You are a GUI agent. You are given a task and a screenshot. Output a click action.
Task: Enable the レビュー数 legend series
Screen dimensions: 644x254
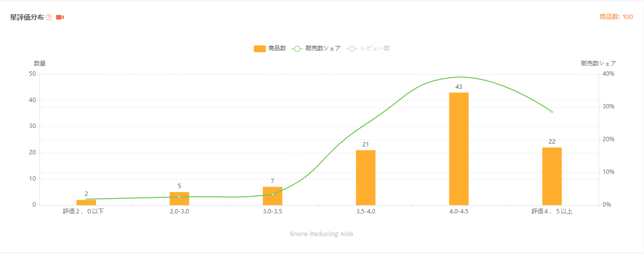click(x=368, y=48)
